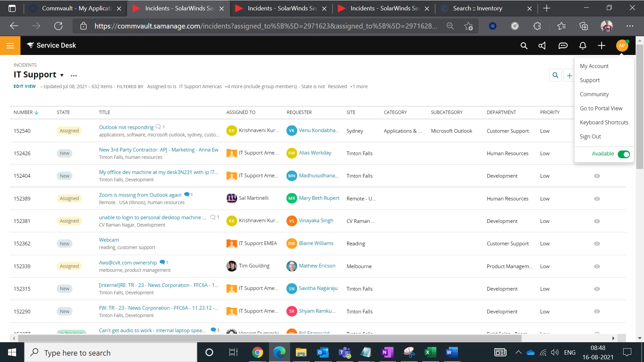Image resolution: width=644 pixels, height=362 pixels.
Task: Expand the IT Support view dropdown
Action: [62, 75]
